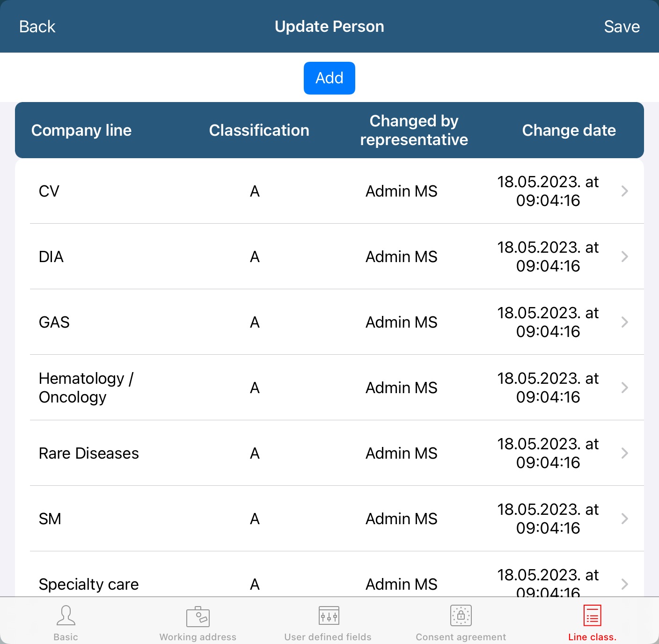Expand the CV row chevron

click(624, 191)
